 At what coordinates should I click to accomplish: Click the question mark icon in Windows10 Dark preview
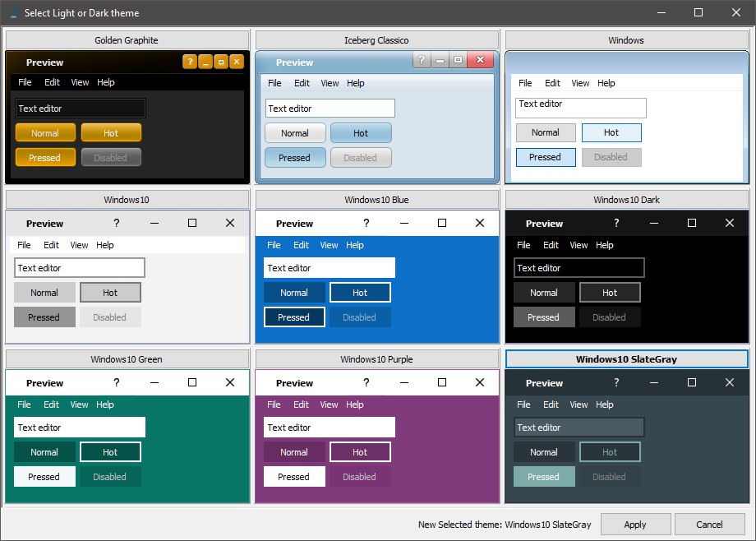pyautogui.click(x=616, y=223)
